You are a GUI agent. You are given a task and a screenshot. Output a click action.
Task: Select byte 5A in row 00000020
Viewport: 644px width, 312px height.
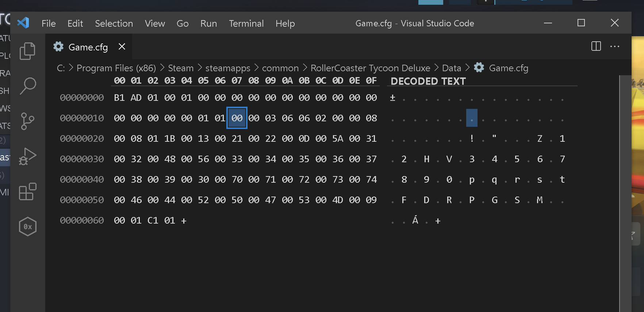click(338, 138)
